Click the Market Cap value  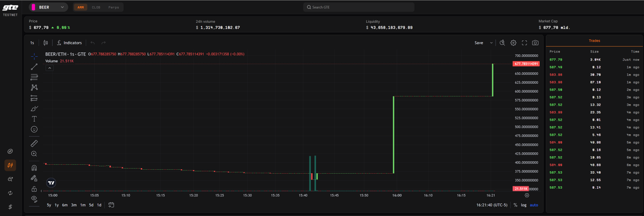(554, 27)
